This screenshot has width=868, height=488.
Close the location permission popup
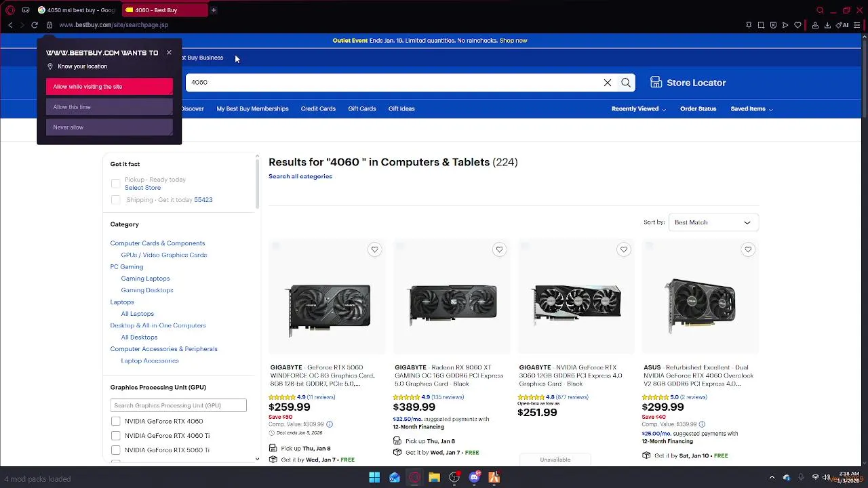tap(169, 52)
